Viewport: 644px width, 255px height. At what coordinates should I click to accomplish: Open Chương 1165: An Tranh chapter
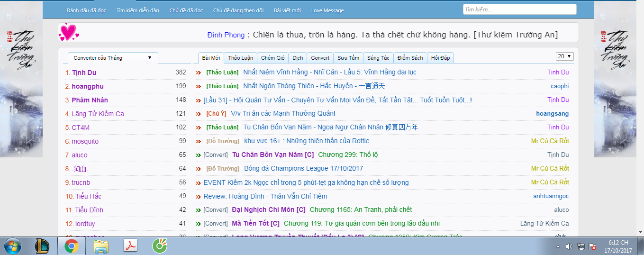tap(361, 210)
